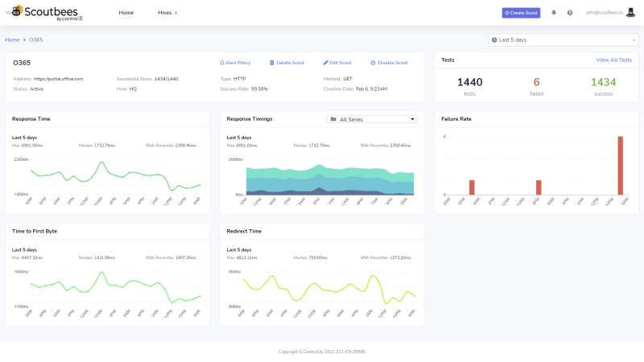This screenshot has height=362, width=644.
Task: Click the user avatar icon
Action: coord(630,12)
